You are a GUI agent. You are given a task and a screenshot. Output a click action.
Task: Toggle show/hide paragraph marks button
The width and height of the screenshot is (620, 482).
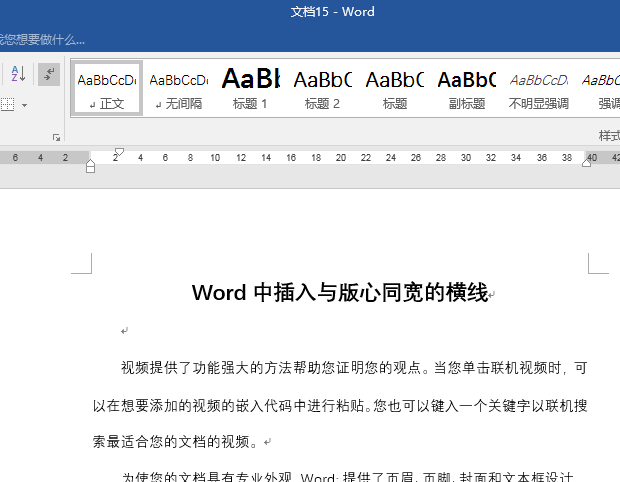[48, 74]
